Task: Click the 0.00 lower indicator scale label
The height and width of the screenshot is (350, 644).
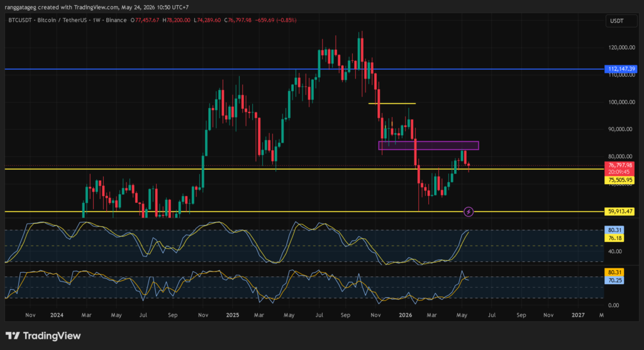Action: tap(614, 305)
